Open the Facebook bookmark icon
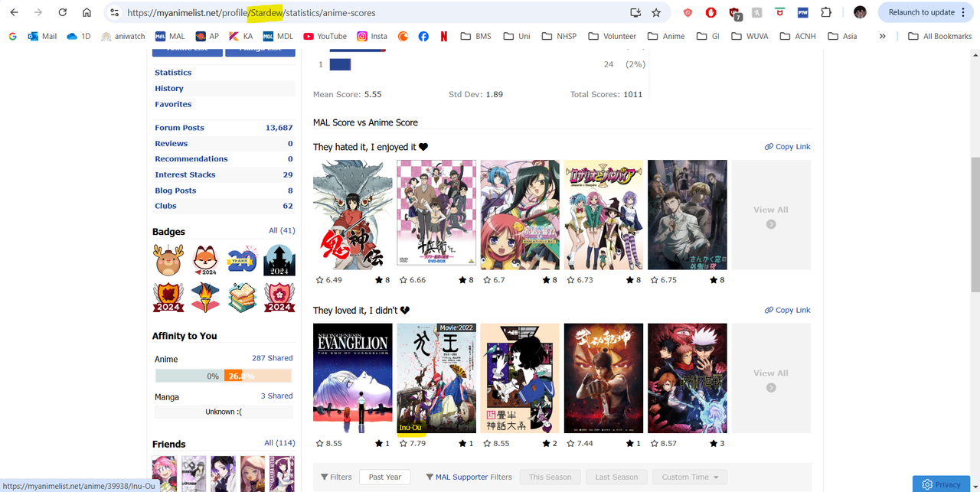The image size is (980, 492). pyautogui.click(x=423, y=36)
